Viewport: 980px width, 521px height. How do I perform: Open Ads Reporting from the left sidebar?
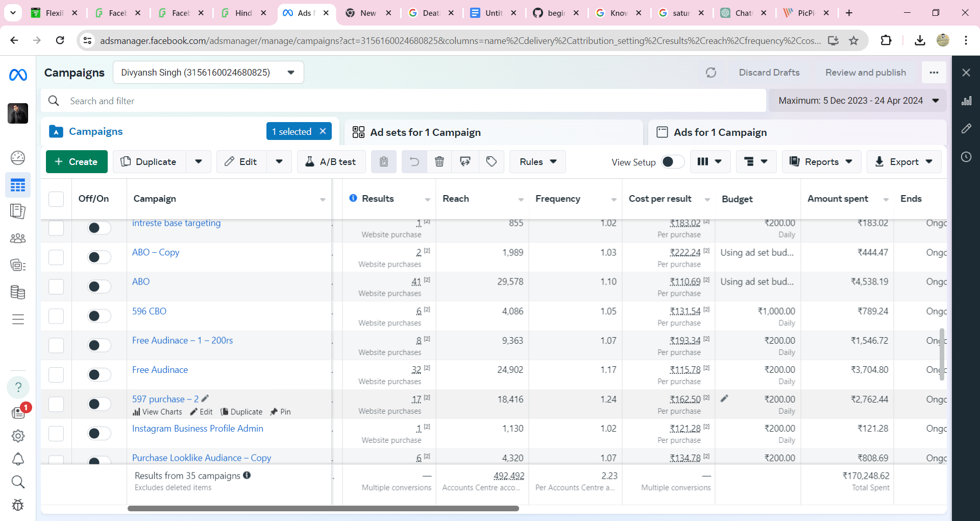pyautogui.click(x=18, y=211)
